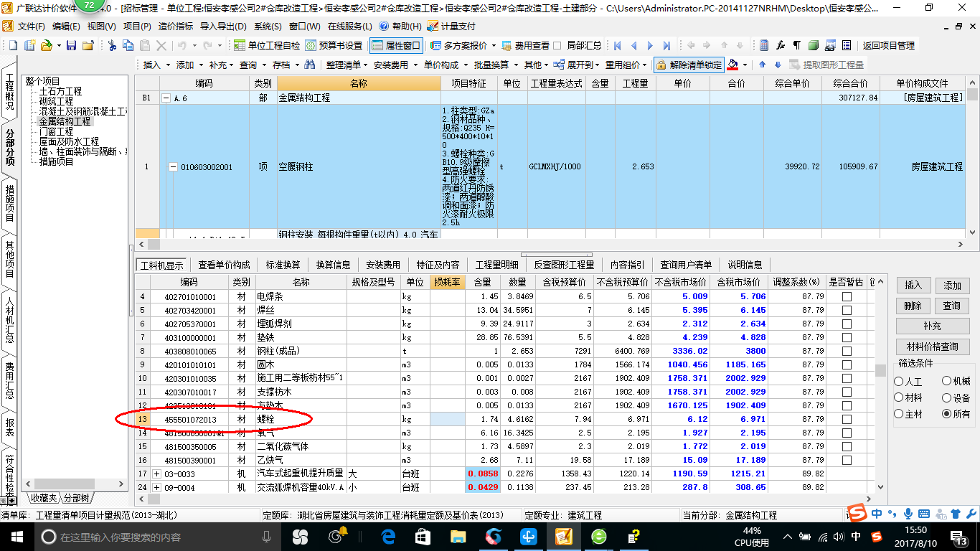This screenshot has width=980, height=551.
Task: Open 预算书设置 settings
Action: 334,45
